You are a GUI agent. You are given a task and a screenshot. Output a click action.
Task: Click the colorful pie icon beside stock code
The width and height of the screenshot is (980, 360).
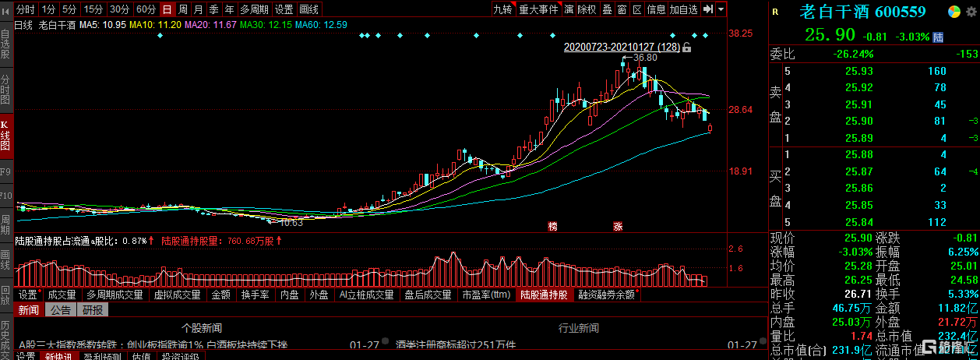954,11
